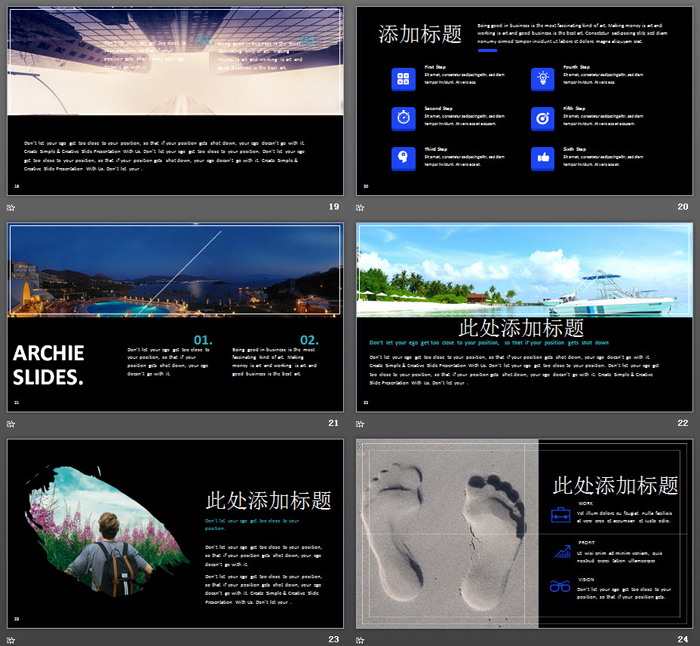The height and width of the screenshot is (646, 700).
Task: Click the animation star under slide 21
Action: pos(12,424)
